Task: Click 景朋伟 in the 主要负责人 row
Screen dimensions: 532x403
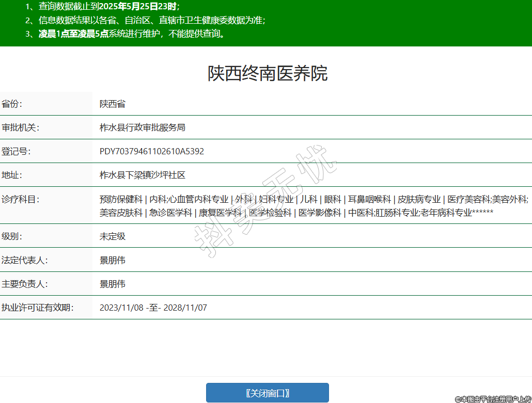Action: coord(113,284)
